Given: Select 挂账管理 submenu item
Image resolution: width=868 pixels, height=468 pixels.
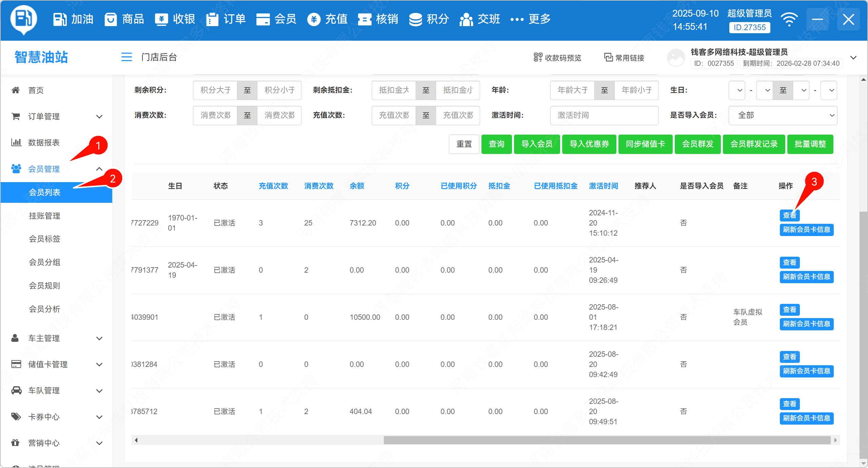Looking at the screenshot, I should 44,216.
